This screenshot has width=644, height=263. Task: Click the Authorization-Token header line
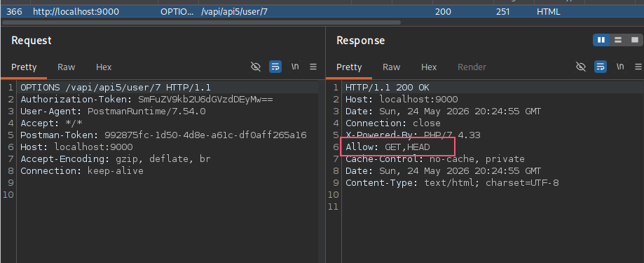(146, 99)
